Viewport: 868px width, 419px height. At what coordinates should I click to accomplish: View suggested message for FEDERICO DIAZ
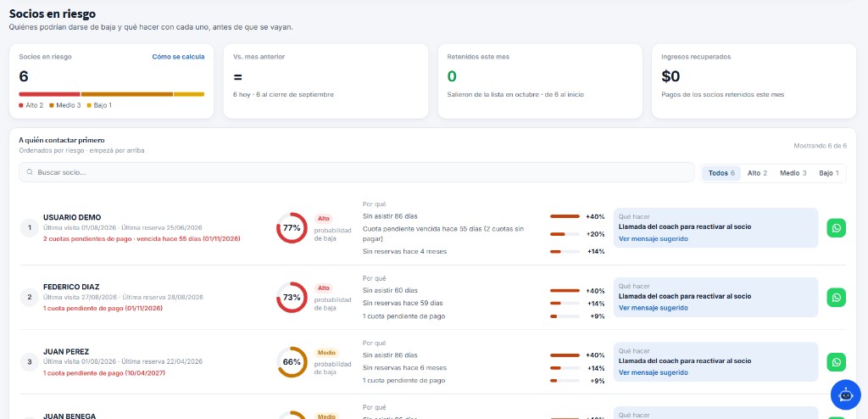pos(654,308)
